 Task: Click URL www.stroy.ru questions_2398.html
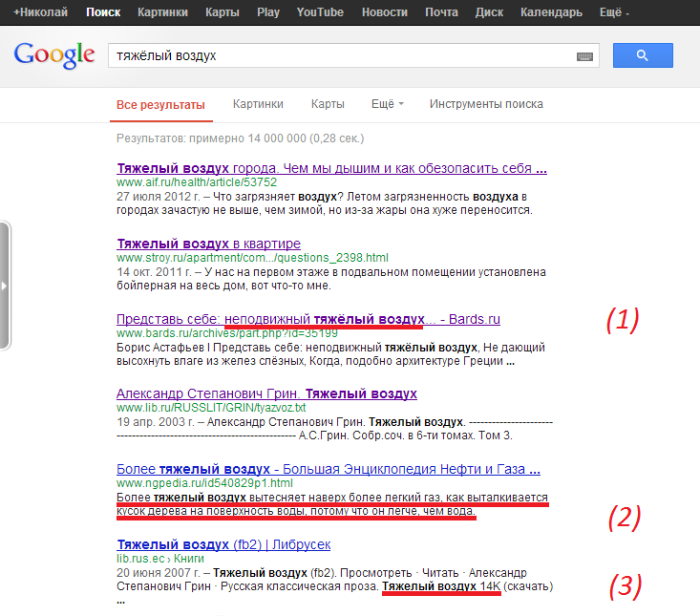[252, 258]
